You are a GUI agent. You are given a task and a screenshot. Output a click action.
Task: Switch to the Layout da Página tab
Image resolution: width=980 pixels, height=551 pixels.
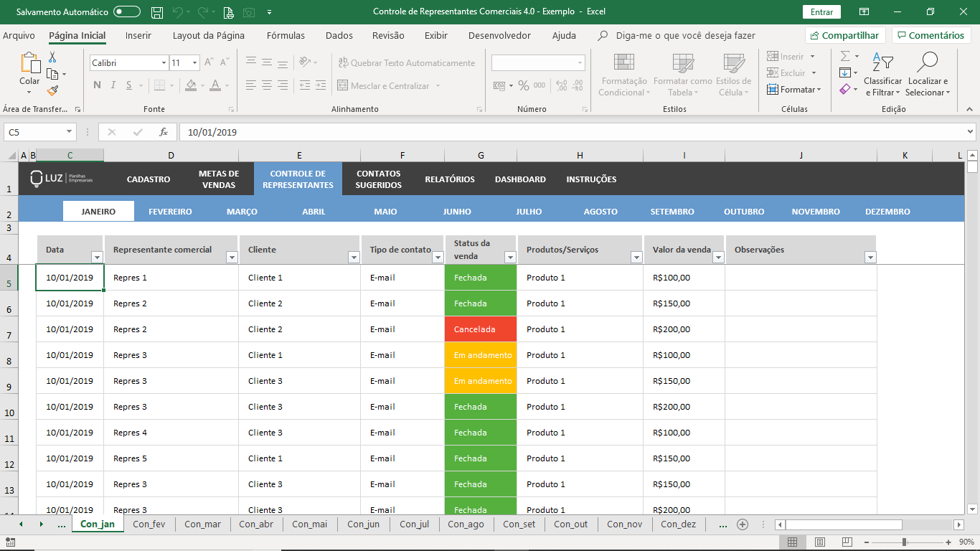click(209, 35)
